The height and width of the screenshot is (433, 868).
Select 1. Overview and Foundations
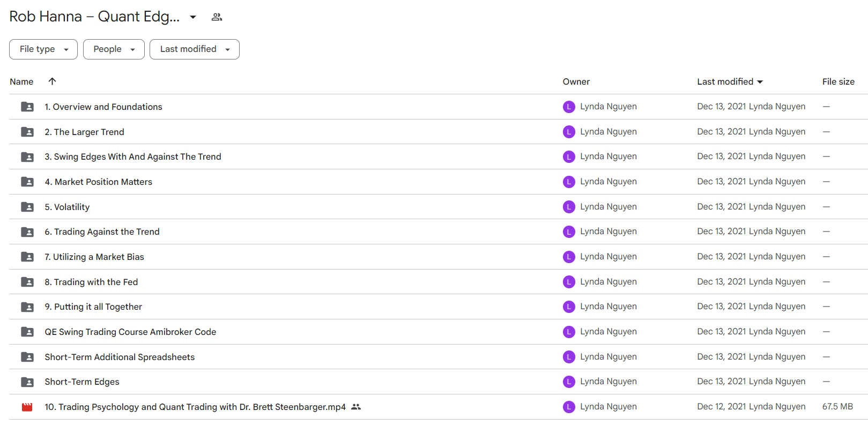(103, 107)
